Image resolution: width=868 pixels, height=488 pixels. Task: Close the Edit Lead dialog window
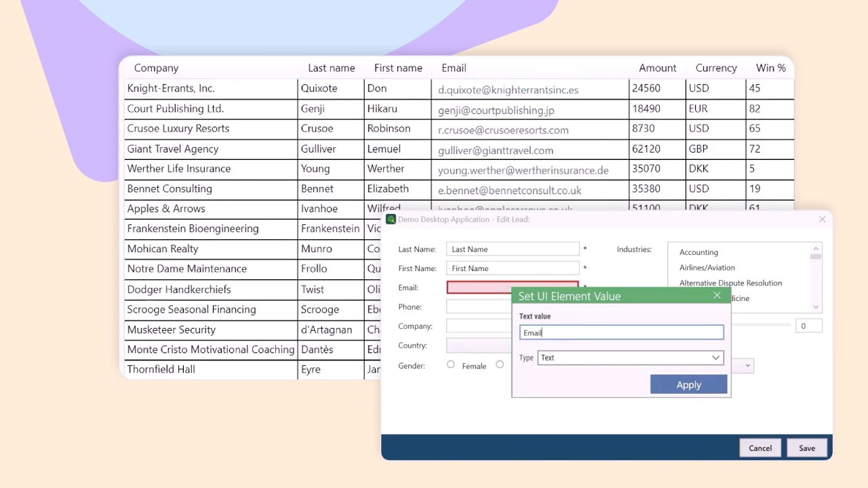point(822,219)
